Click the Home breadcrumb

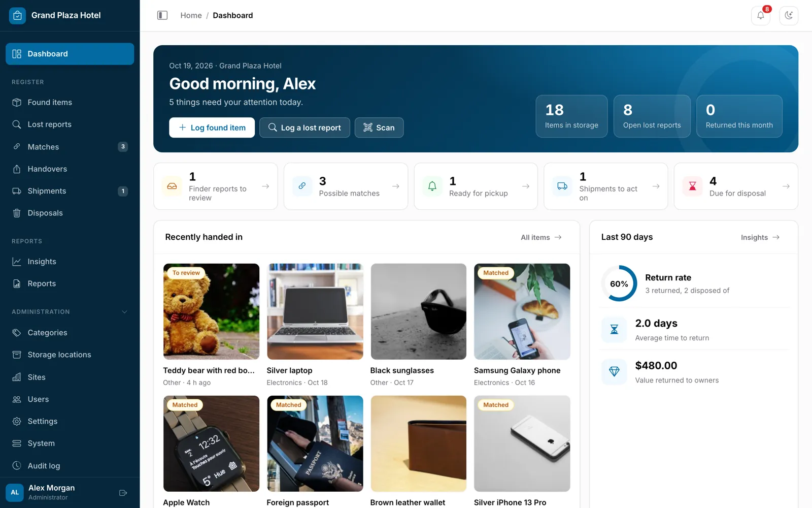tap(191, 15)
